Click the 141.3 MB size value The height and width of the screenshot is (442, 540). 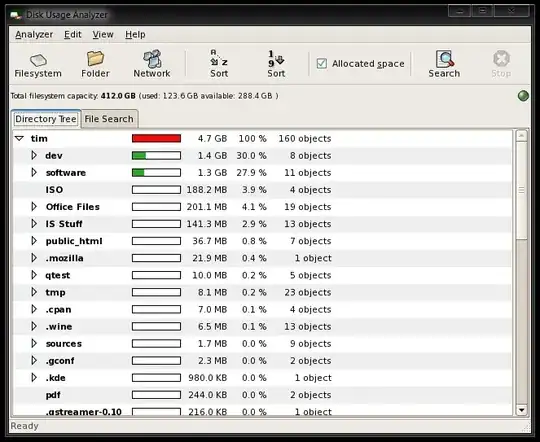click(207, 224)
